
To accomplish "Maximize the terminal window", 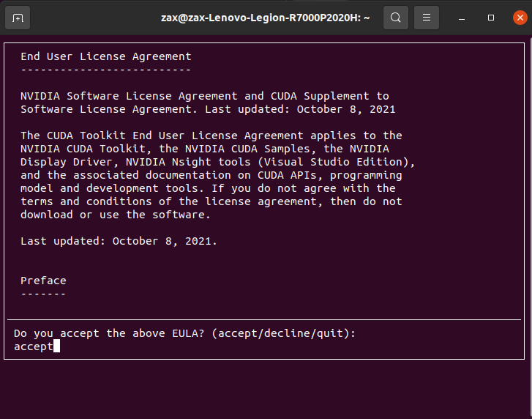I will [490, 18].
